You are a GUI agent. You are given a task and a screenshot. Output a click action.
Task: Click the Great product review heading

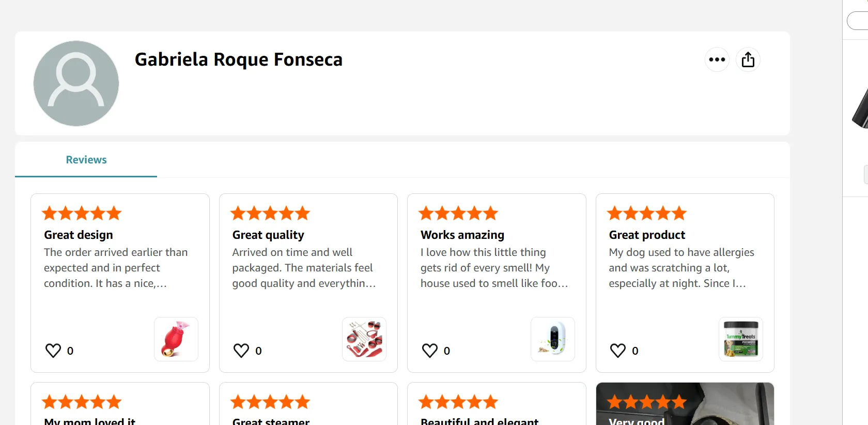[647, 235]
